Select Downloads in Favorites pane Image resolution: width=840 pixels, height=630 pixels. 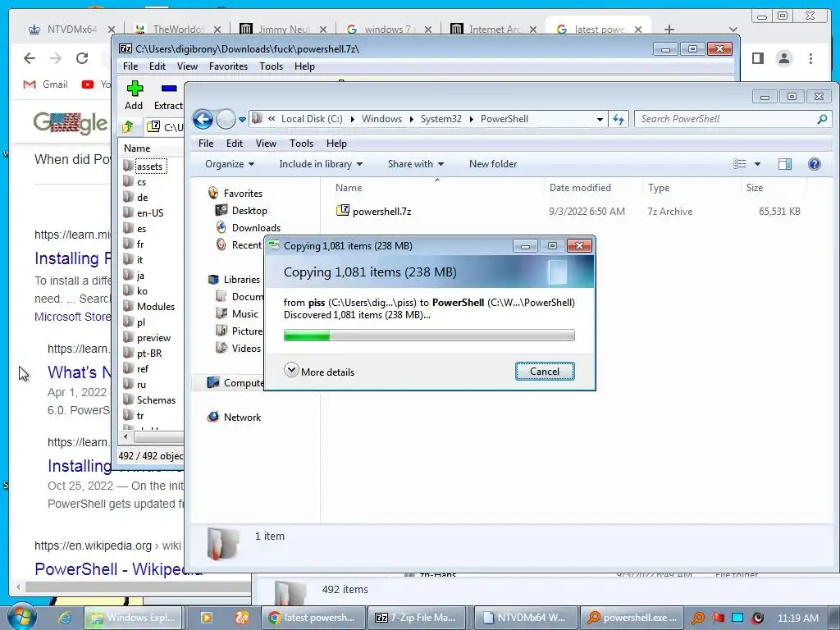pyautogui.click(x=248, y=228)
